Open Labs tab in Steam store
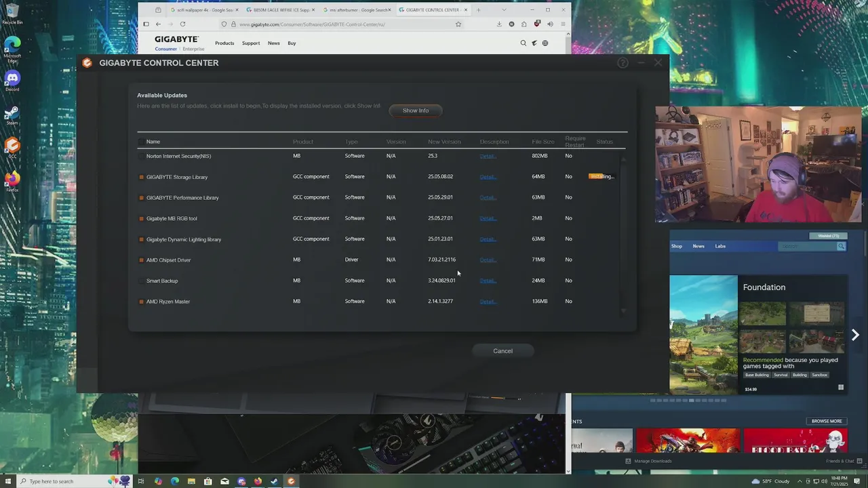The height and width of the screenshot is (488, 868). click(720, 246)
